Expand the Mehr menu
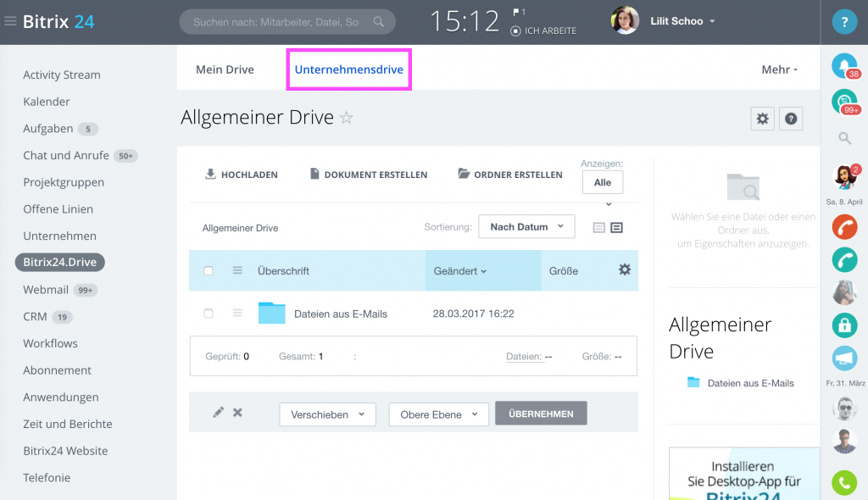Viewport: 868px width, 500px height. click(780, 69)
